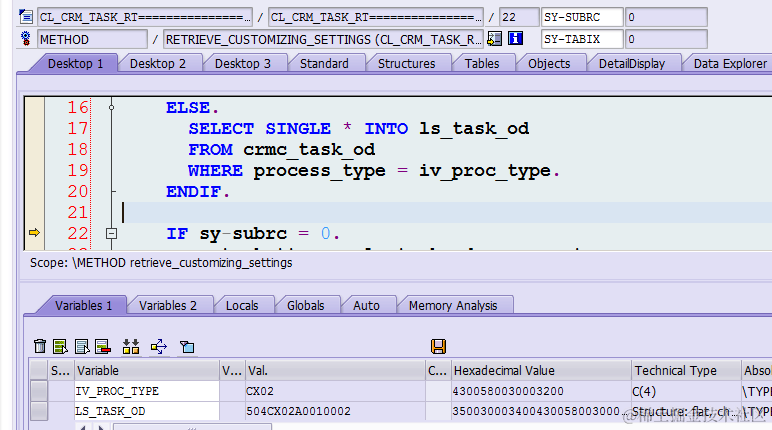Viewport: 772px width, 430px height.
Task: Click the RETRIEVE_CUSTOMIZING_SETTINGS method name field
Action: [x=323, y=39]
